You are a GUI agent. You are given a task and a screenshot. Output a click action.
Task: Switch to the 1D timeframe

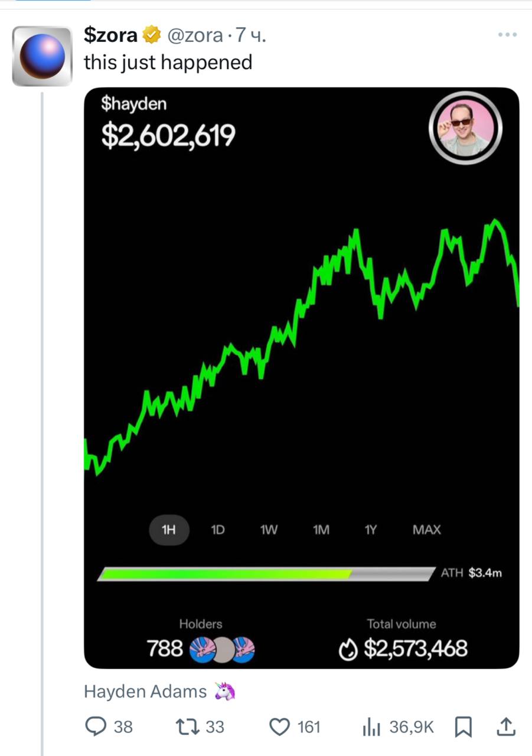coord(217,530)
